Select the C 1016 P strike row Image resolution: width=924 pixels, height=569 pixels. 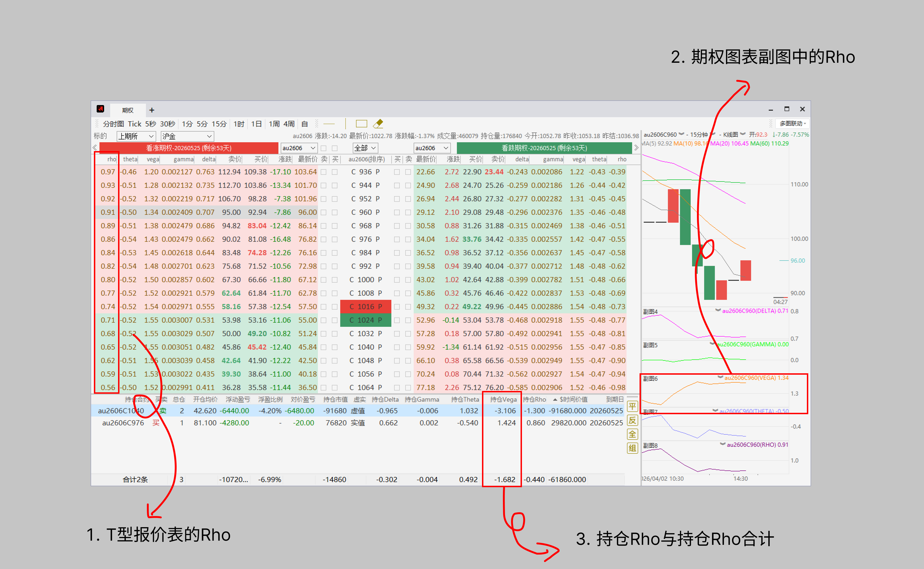click(365, 307)
